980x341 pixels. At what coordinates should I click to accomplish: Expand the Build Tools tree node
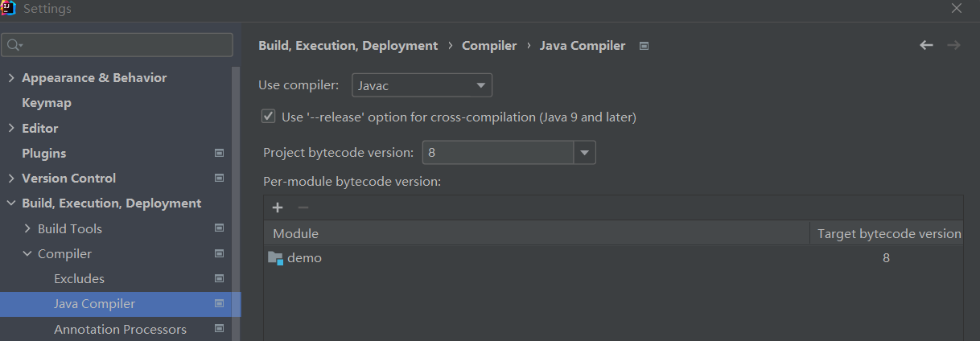pos(27,228)
